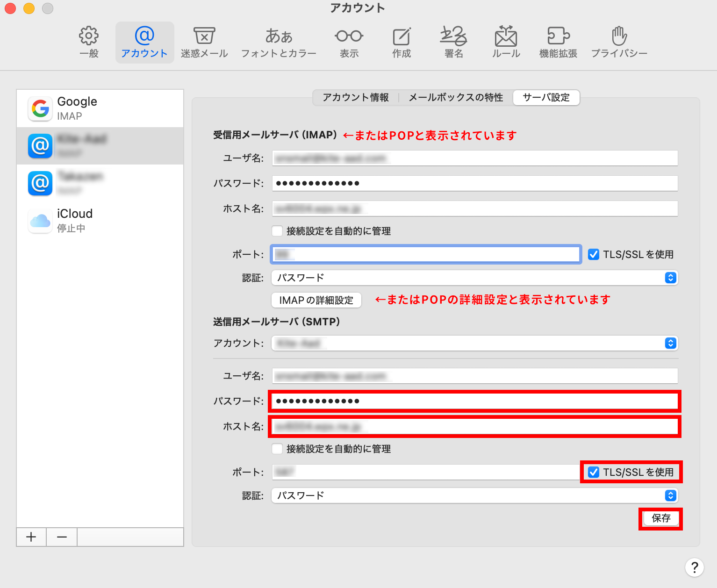Screen dimensions: 717x588
Task: Select the Google IMAP account in sidebar
Action: point(100,108)
